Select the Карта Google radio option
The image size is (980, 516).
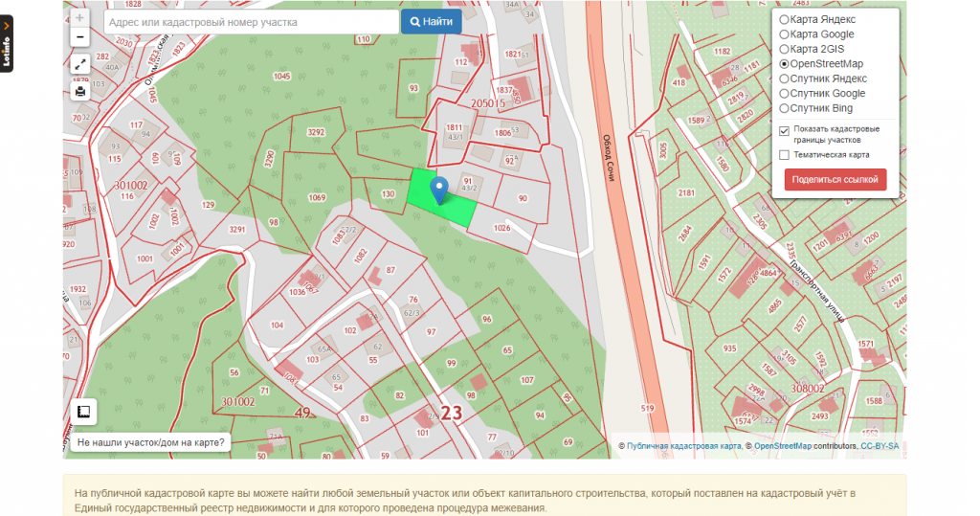(785, 34)
